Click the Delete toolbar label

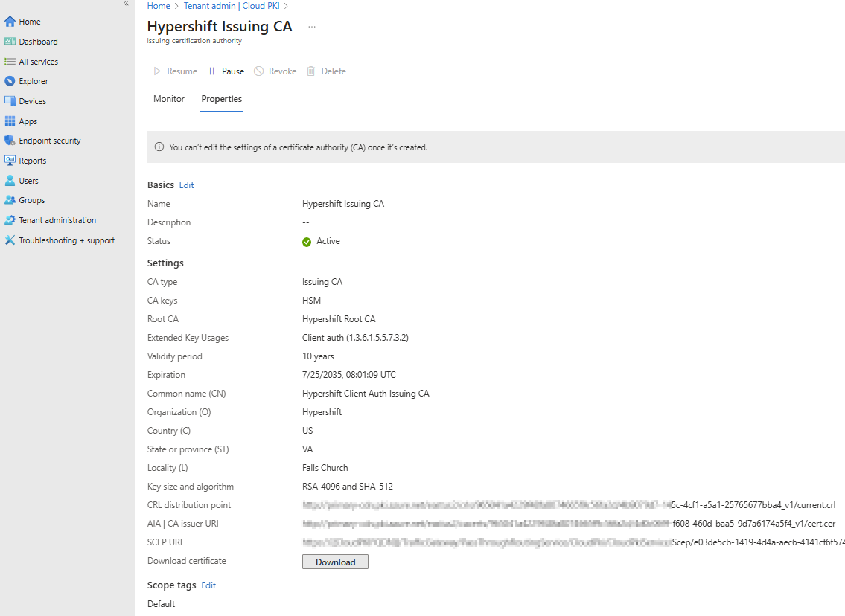point(334,71)
